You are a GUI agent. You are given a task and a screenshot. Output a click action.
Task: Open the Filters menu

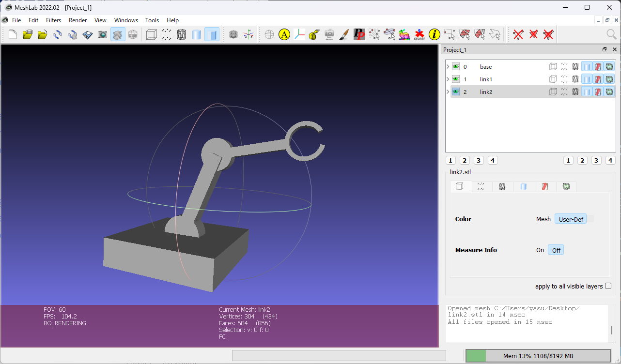(53, 20)
